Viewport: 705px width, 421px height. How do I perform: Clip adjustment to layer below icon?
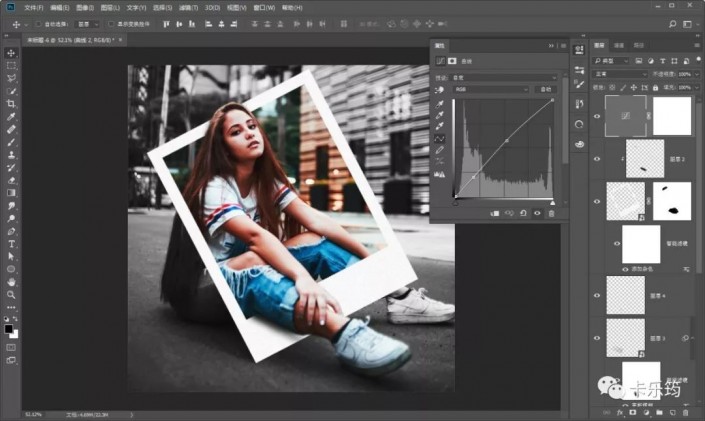495,213
